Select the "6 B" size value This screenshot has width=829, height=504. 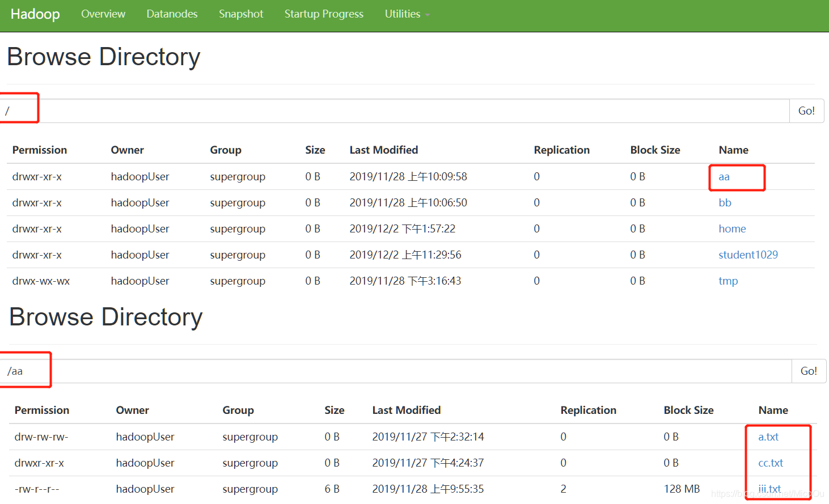(332, 489)
